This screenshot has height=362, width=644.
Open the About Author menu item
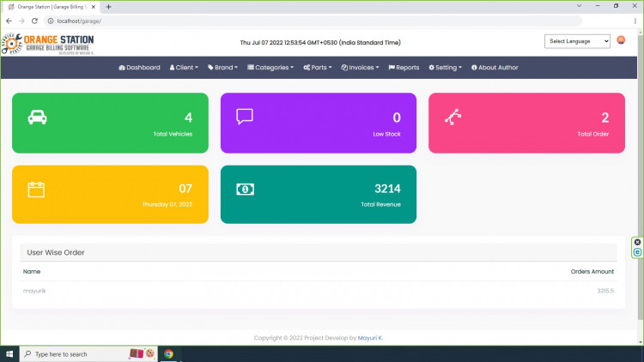(495, 67)
